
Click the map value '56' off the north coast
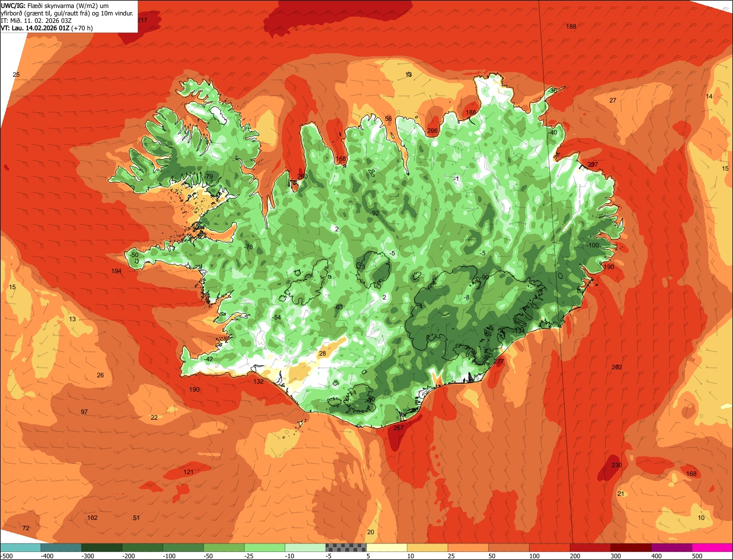[x=388, y=119]
